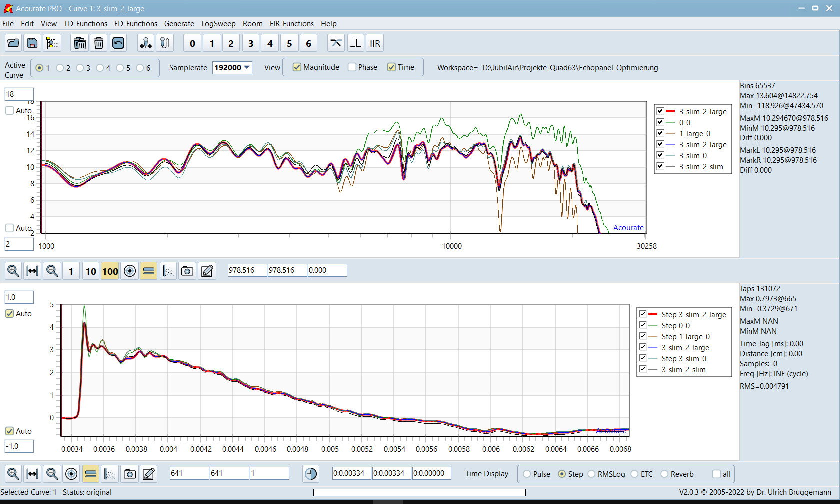Image resolution: width=840 pixels, height=504 pixels.
Task: Click the 'Bins 65537' readout text
Action: [757, 86]
